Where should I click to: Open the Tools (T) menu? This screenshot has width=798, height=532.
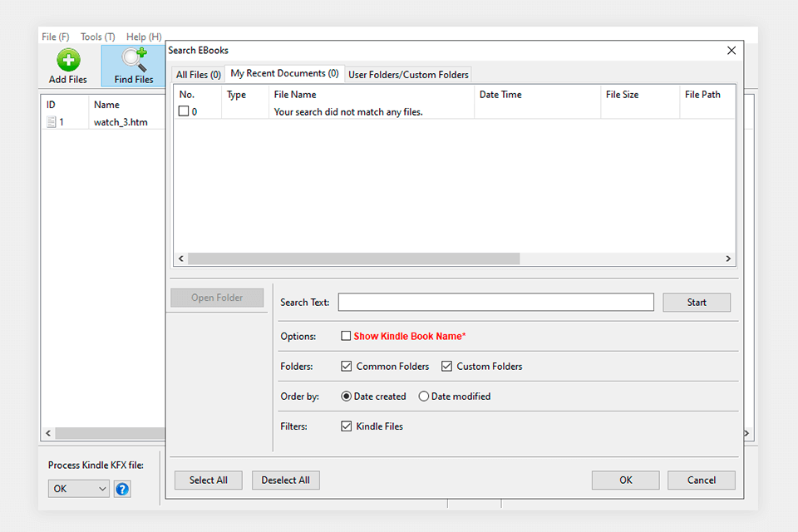(x=97, y=37)
